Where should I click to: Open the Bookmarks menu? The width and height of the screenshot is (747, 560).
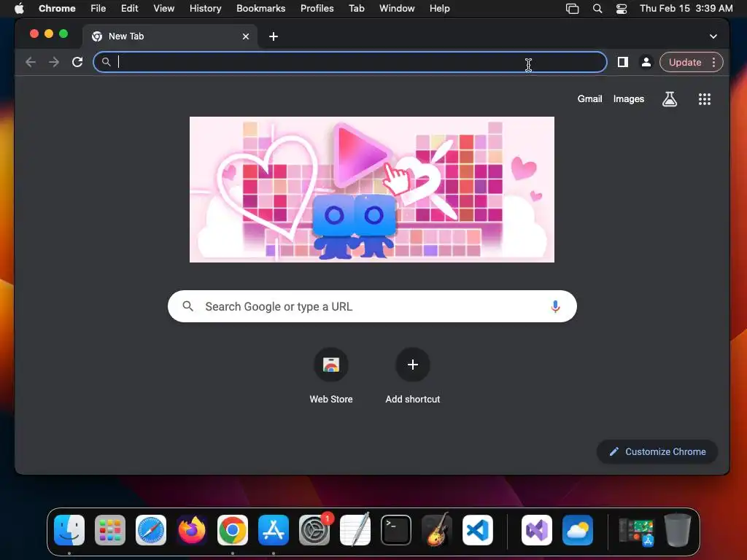(x=260, y=9)
